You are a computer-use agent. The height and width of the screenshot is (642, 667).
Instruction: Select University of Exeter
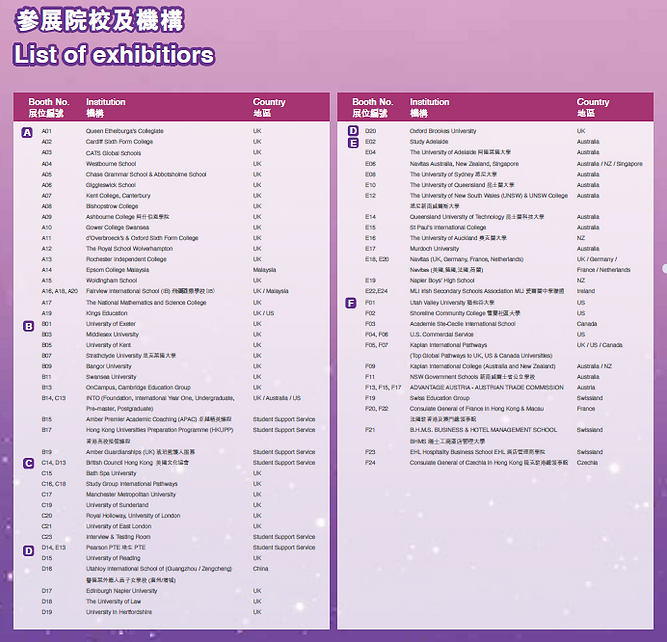(111, 324)
